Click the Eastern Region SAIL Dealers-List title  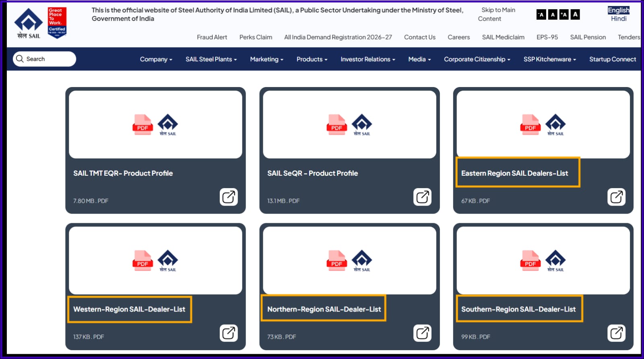point(515,173)
